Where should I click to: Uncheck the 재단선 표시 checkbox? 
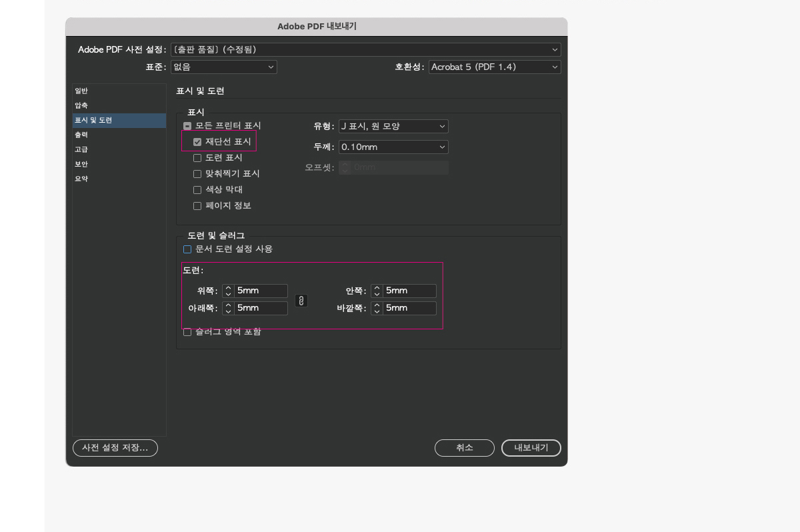tap(197, 141)
